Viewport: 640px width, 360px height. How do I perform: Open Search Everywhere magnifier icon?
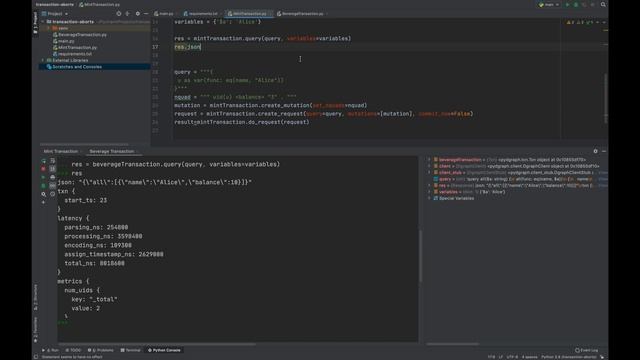click(x=603, y=4)
